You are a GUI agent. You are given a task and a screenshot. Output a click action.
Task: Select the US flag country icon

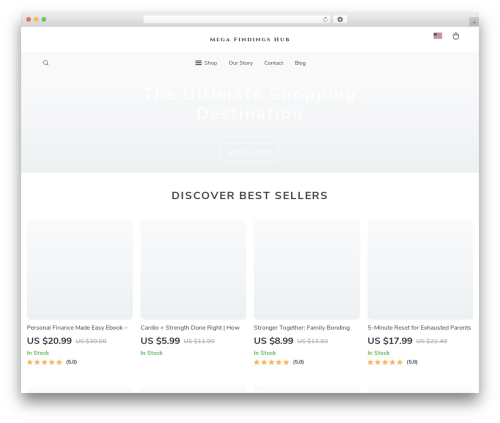(x=438, y=36)
